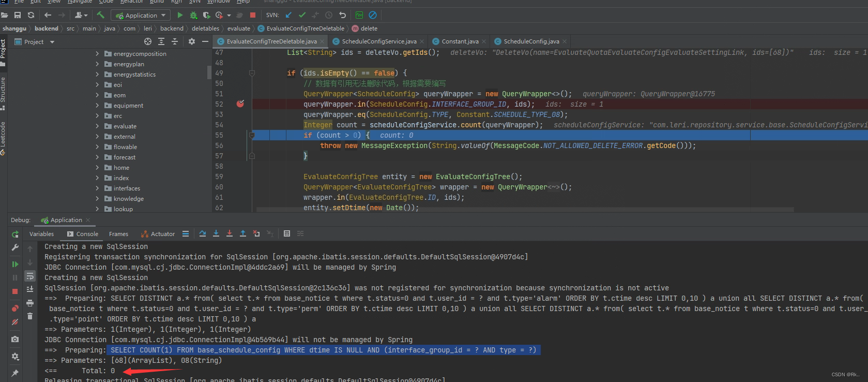Click the Locate/Select Opened File target icon
868x382 pixels.
click(148, 41)
